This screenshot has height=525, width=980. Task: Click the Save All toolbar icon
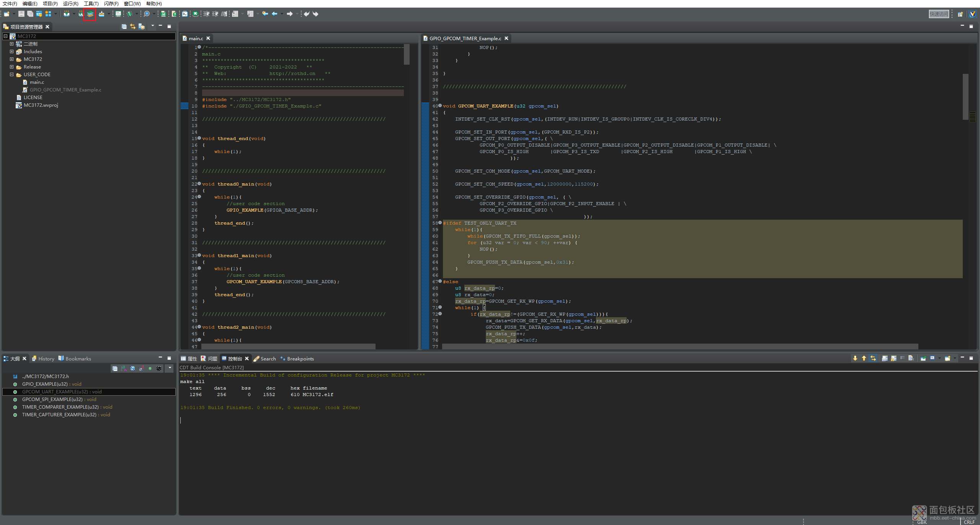(x=30, y=14)
